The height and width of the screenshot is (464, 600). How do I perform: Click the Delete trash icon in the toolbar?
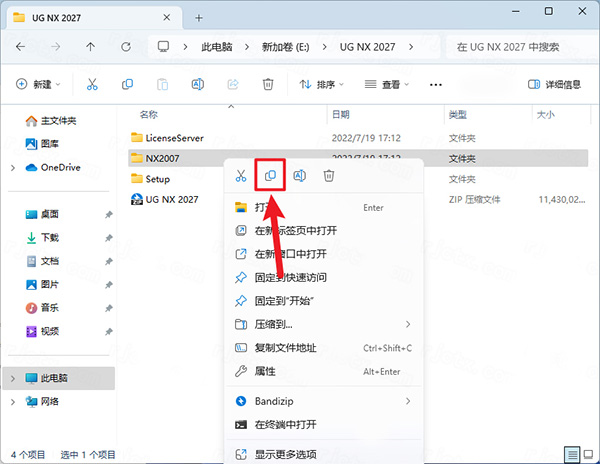[x=268, y=84]
